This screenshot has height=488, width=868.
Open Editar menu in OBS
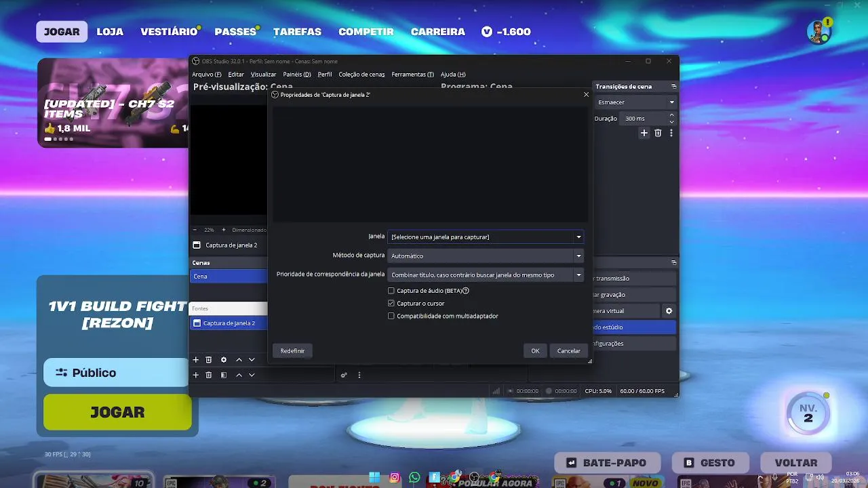pyautogui.click(x=236, y=75)
